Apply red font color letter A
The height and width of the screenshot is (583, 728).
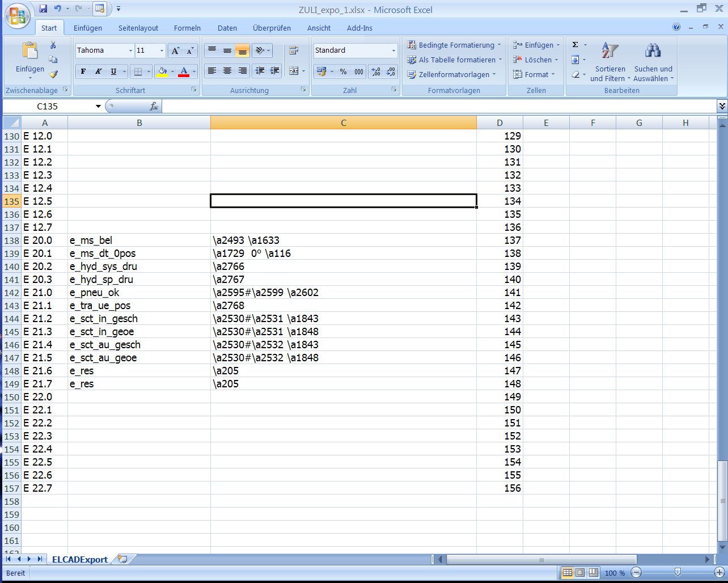[x=184, y=71]
